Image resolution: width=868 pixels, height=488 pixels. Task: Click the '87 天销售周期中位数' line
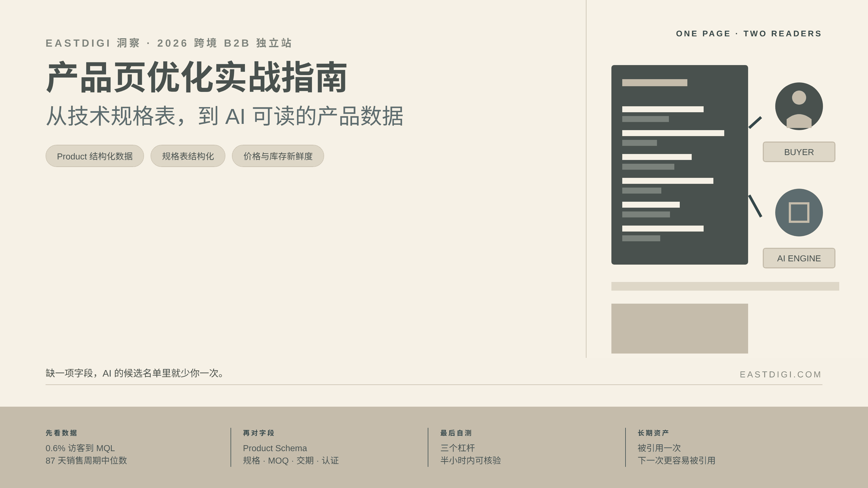tap(86, 460)
